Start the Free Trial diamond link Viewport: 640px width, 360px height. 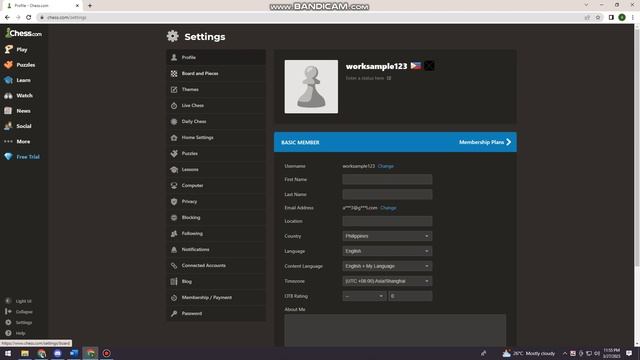coord(22,157)
